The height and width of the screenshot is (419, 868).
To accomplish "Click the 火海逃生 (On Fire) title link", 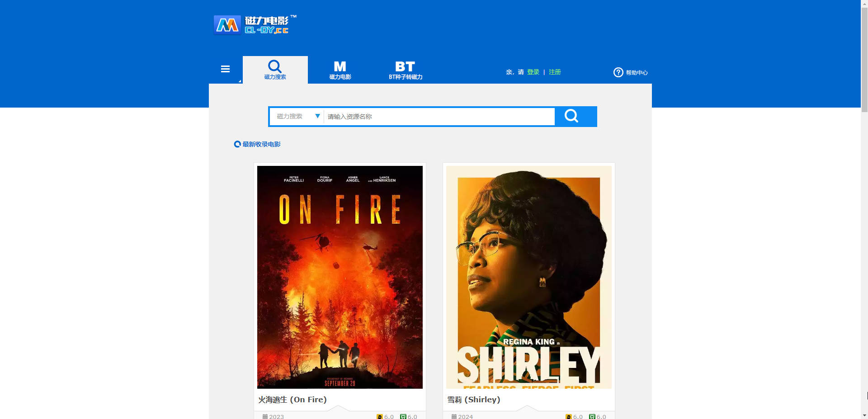I will coord(292,400).
